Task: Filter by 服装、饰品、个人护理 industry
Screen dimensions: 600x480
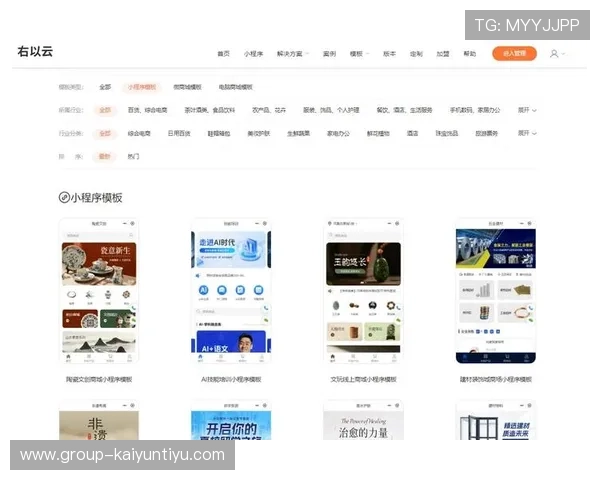Action: tap(331, 110)
